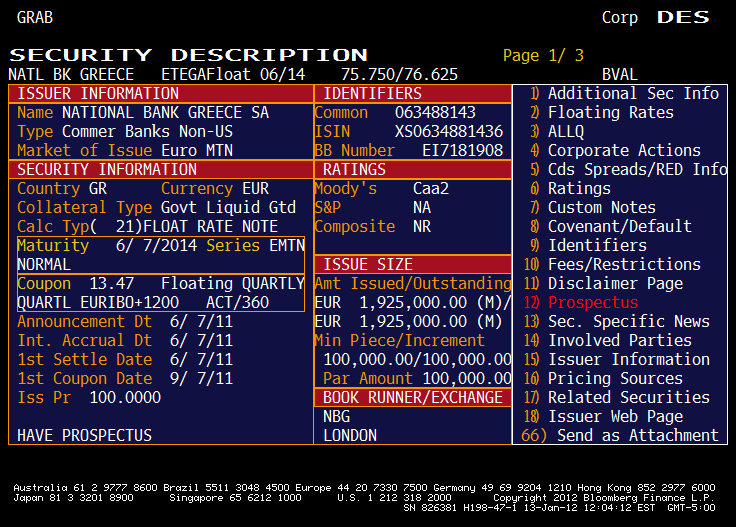Click the Min Piece/Increment label
This screenshot has height=527, width=736.
(x=399, y=341)
